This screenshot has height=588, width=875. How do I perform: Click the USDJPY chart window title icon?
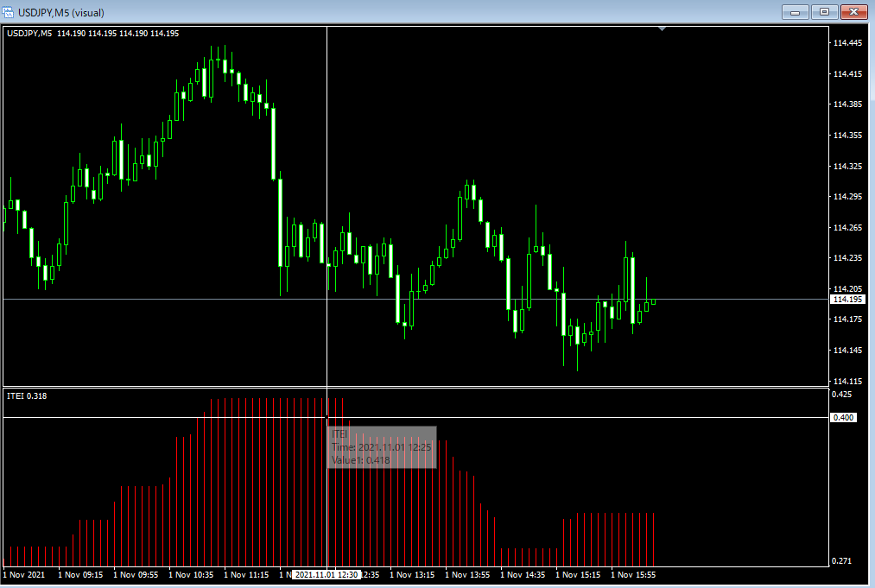[x=9, y=11]
